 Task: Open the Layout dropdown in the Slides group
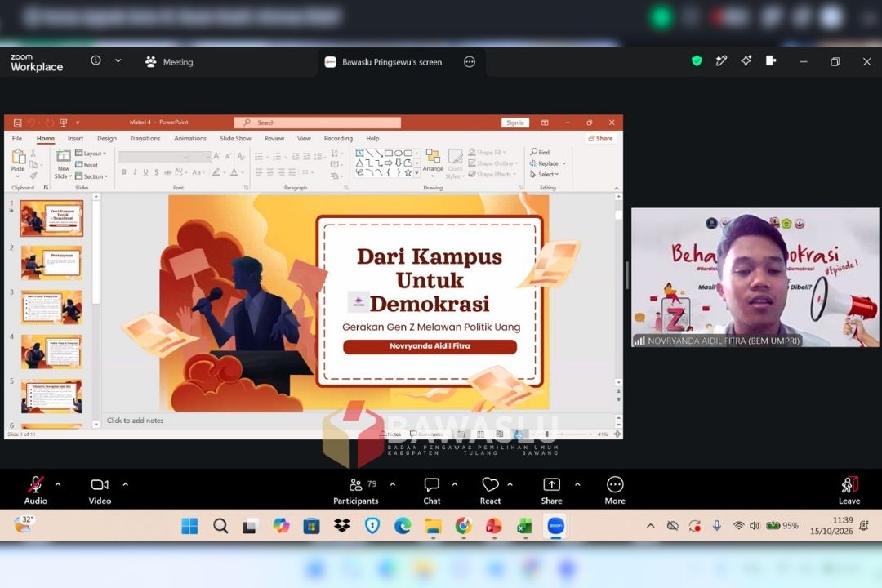[91, 153]
